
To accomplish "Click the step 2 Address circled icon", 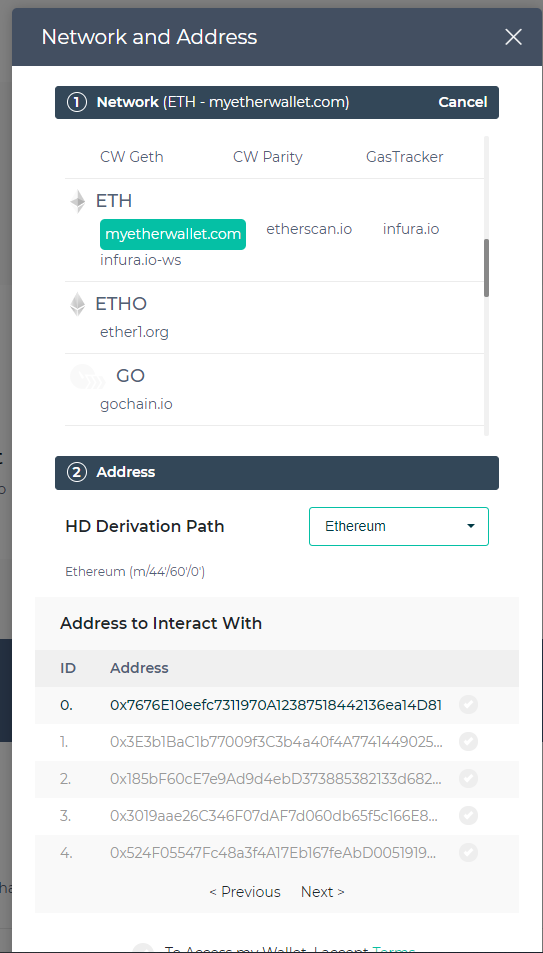I will click(77, 472).
